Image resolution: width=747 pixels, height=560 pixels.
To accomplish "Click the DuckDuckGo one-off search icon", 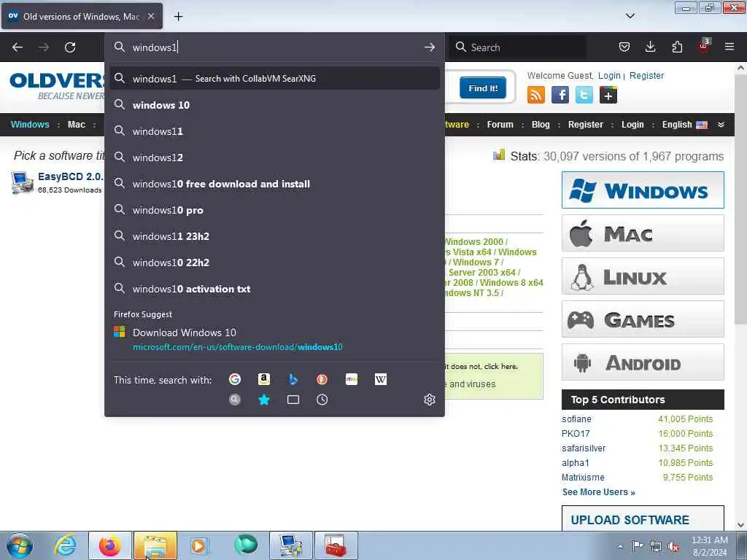I will [322, 379].
